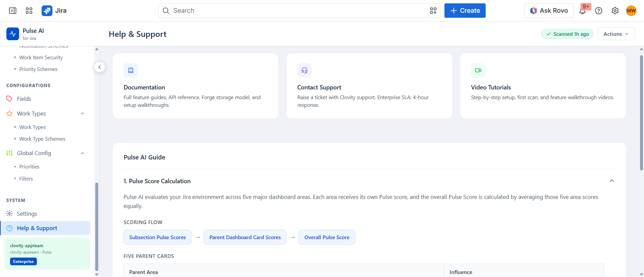Viewport: 644px width, 277px height.
Task: Open Priorities under Global Config
Action: pyautogui.click(x=29, y=167)
